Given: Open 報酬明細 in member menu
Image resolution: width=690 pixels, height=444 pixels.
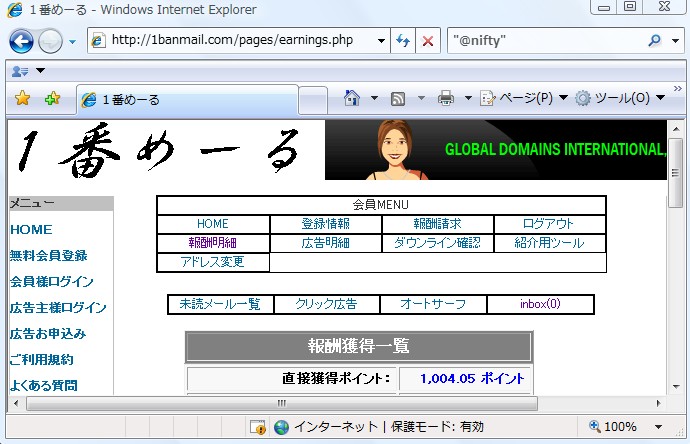Looking at the screenshot, I should pyautogui.click(x=213, y=243).
